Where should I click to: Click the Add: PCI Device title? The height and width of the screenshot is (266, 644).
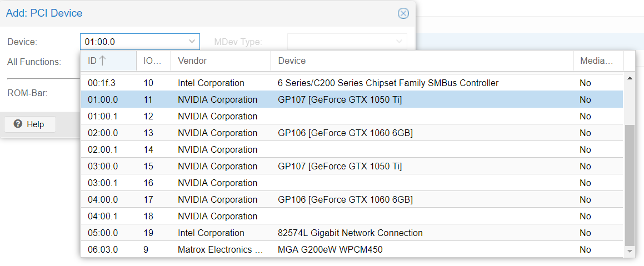click(44, 13)
